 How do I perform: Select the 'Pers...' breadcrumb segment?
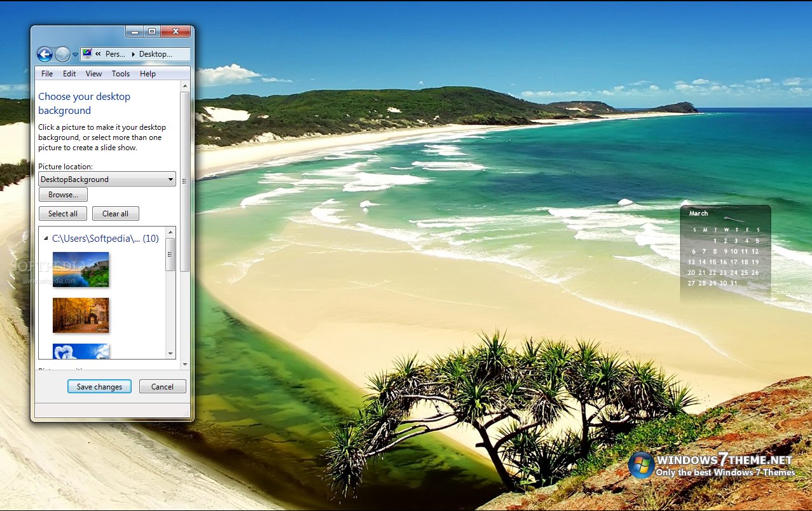coord(115,54)
